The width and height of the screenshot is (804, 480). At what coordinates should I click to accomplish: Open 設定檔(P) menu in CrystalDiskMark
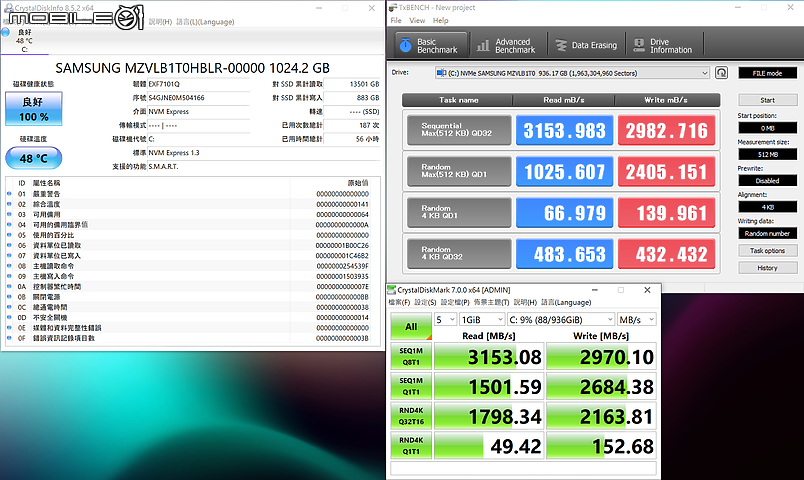coord(455,303)
